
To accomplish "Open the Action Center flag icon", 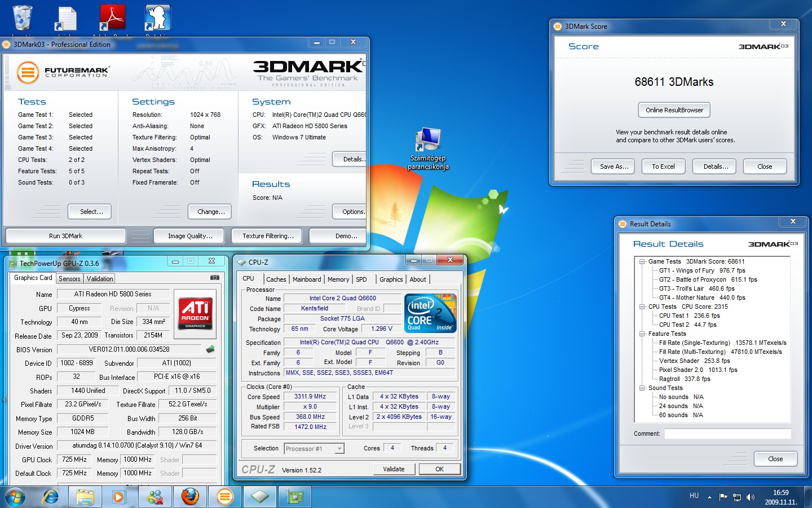I will (723, 497).
